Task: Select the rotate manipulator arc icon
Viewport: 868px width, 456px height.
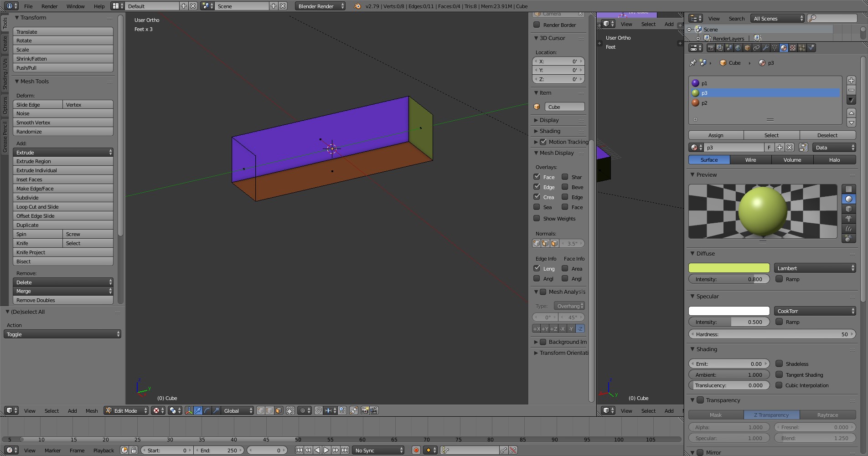Action: [x=207, y=410]
